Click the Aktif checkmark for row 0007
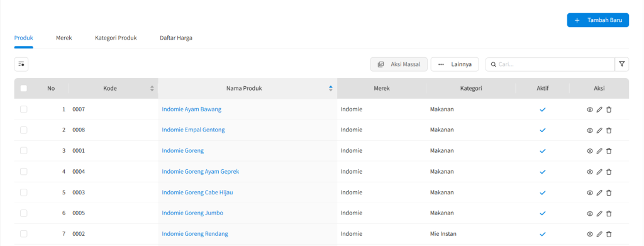Viewport: 644px width, 246px height. coord(543,109)
